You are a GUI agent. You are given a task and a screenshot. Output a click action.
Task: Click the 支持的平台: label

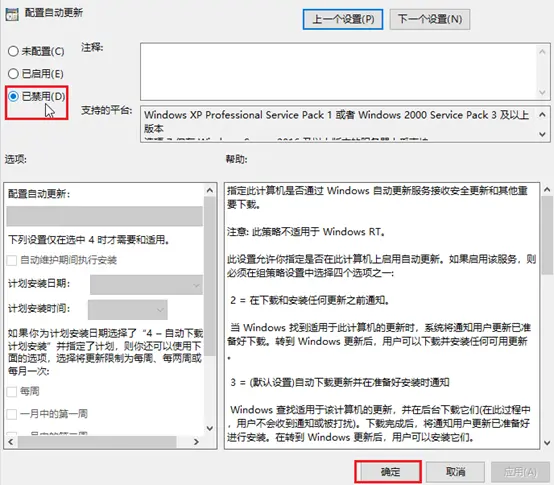coord(106,110)
